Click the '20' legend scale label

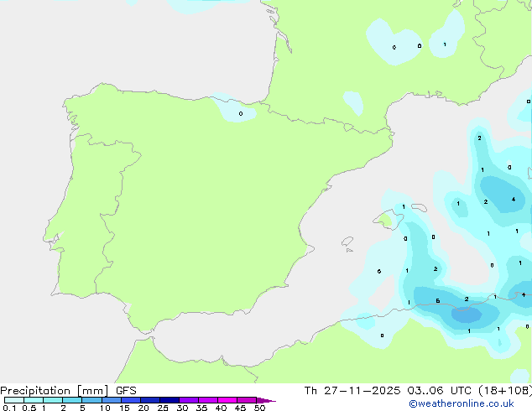click(143, 408)
